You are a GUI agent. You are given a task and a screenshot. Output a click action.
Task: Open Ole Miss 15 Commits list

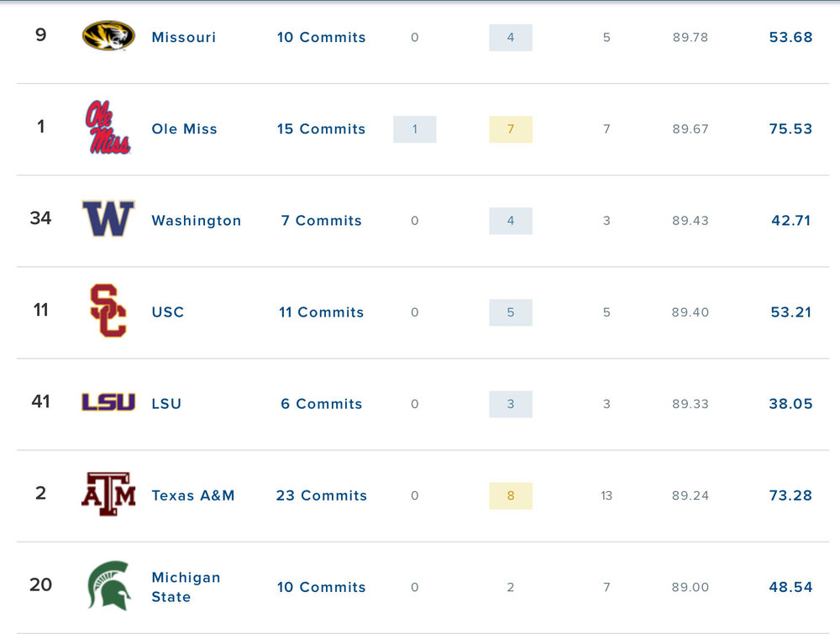322,128
